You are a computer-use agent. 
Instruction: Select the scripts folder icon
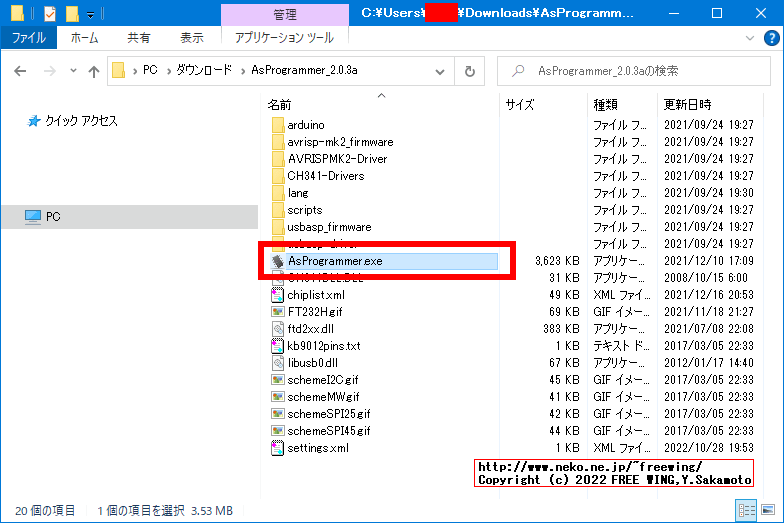(278, 210)
